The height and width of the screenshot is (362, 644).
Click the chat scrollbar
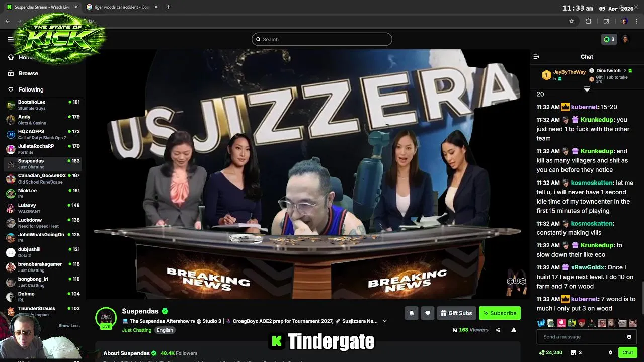(x=642, y=297)
